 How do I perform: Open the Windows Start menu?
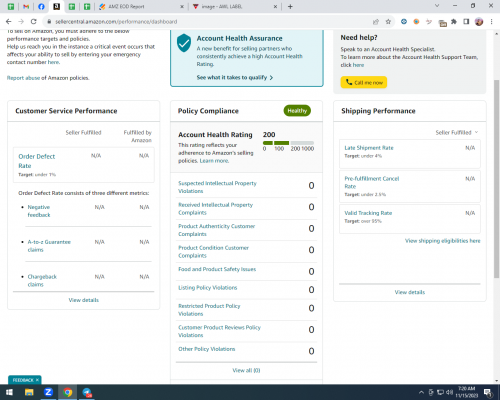pyautogui.click(x=9, y=392)
